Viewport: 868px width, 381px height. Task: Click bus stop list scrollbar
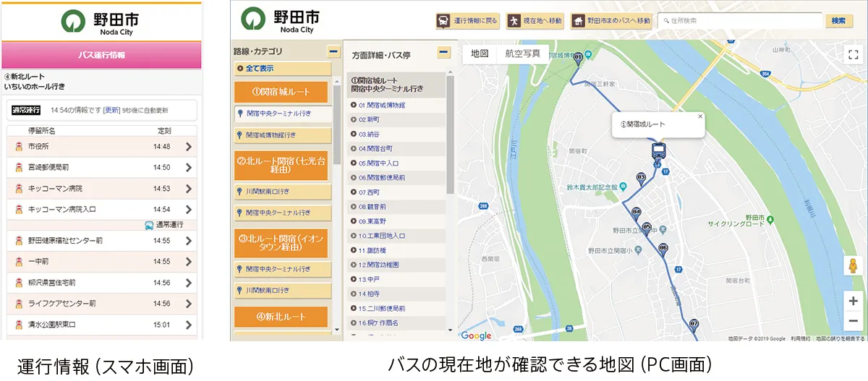pos(451,134)
